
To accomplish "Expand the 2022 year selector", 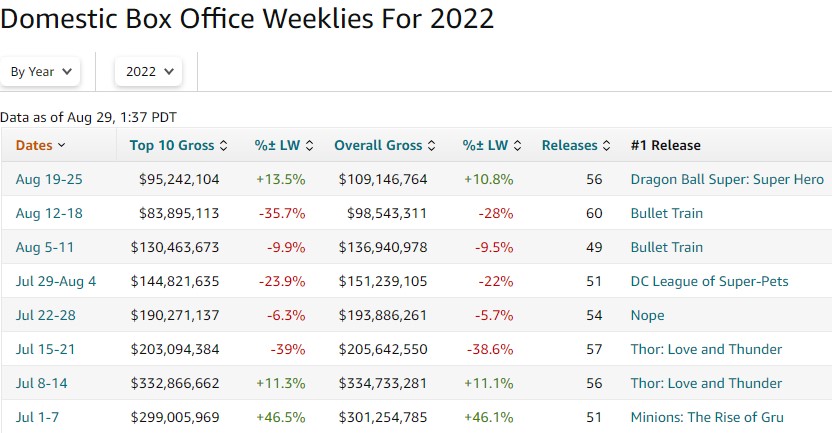I will pos(149,71).
